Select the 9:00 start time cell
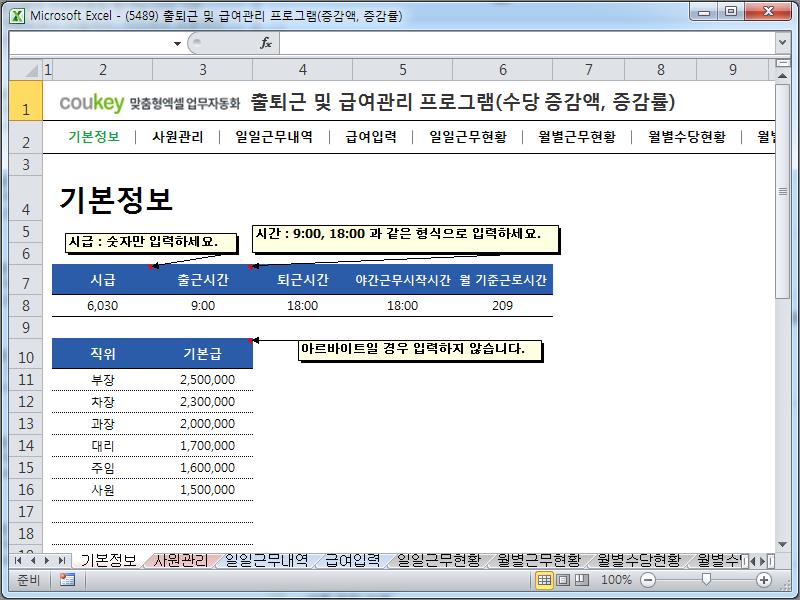This screenshot has height=600, width=800. (x=203, y=306)
